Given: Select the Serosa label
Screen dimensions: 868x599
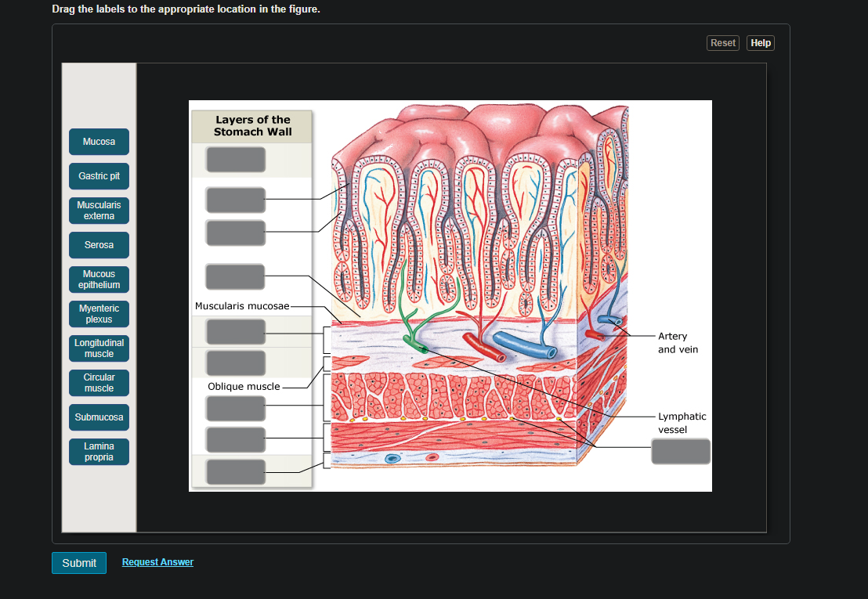Looking at the screenshot, I should (99, 245).
